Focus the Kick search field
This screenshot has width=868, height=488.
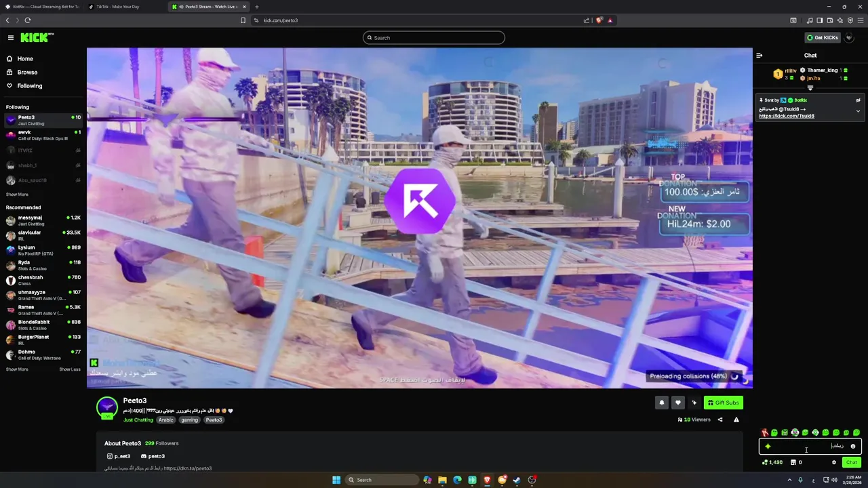pos(434,38)
